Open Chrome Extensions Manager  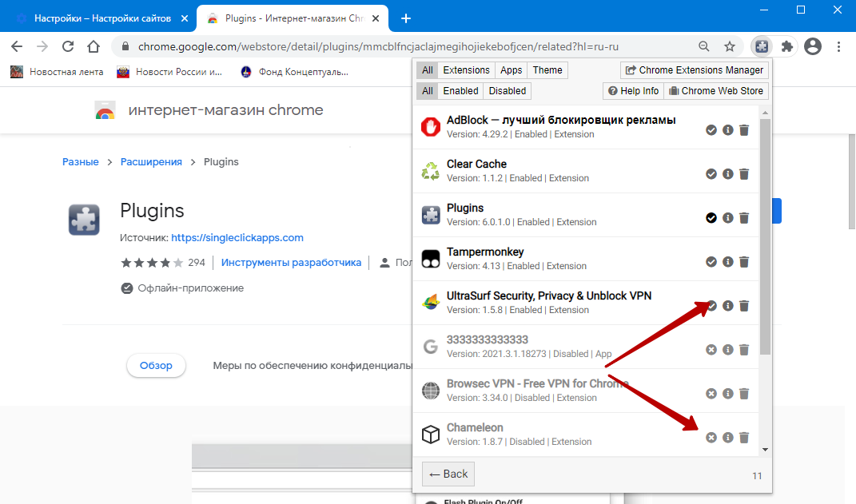[x=695, y=70]
